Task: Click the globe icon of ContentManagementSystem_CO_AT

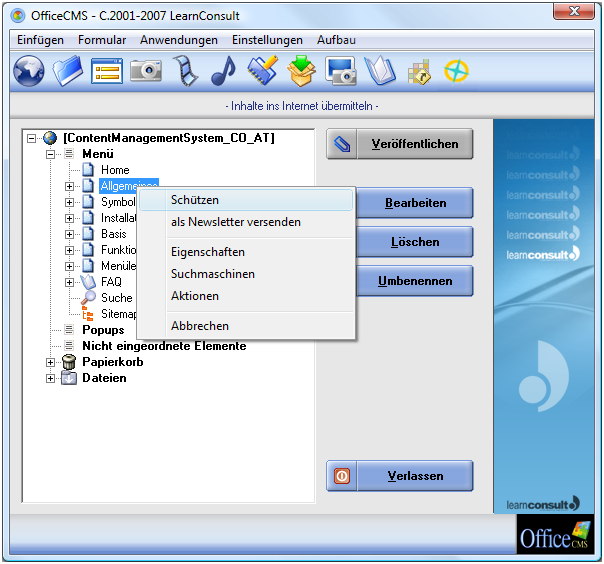Action: point(50,138)
